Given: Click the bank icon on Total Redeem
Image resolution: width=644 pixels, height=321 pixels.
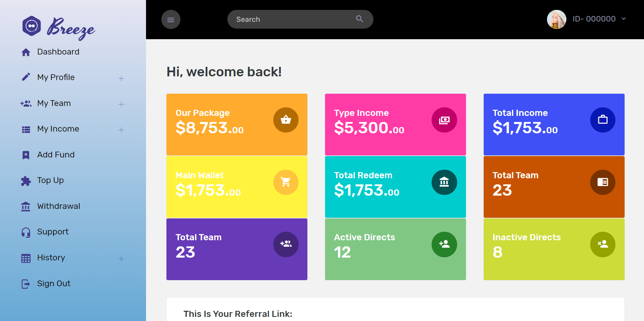Looking at the screenshot, I should (444, 182).
